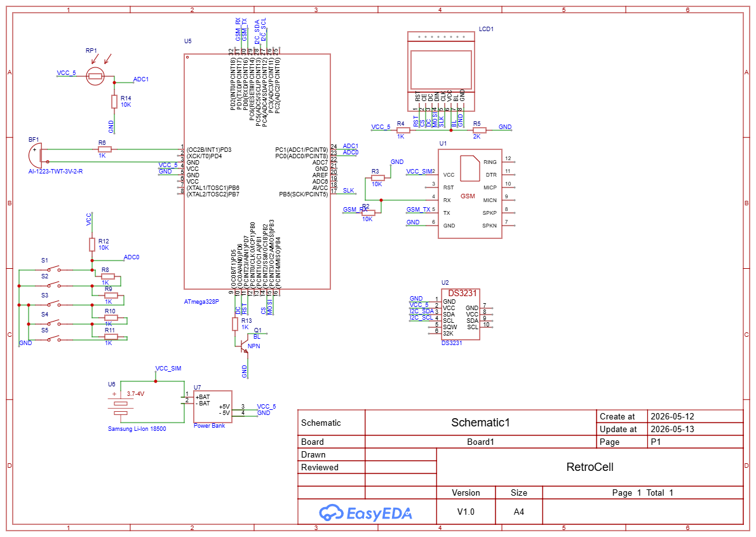Click the GSM text inside U1
This screenshot has width=756, height=537.
[x=468, y=196]
